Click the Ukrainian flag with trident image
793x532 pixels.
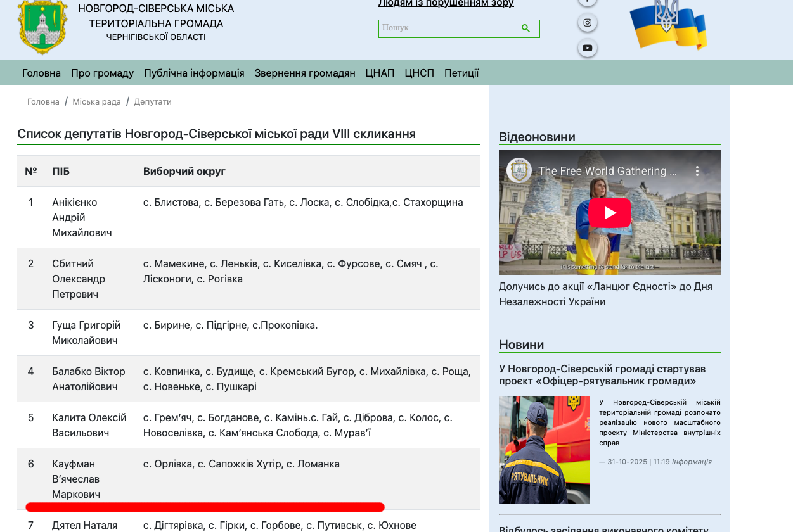click(x=667, y=25)
